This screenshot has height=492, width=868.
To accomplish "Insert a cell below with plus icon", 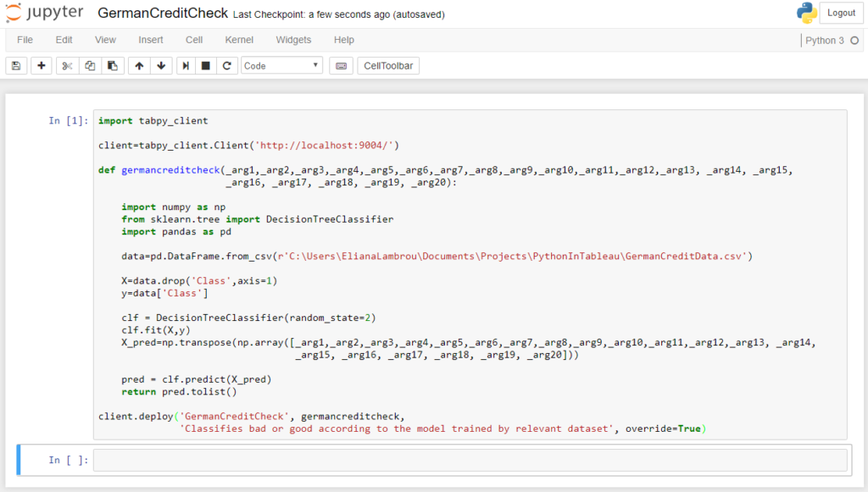I will pos(41,66).
